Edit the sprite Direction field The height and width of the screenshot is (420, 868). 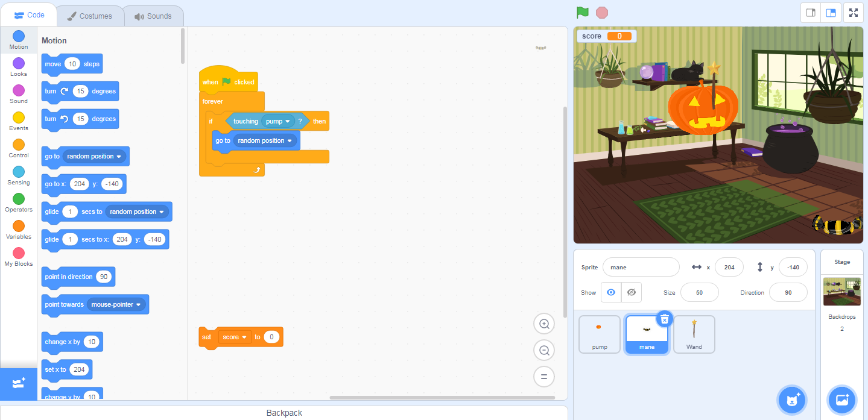tap(788, 292)
